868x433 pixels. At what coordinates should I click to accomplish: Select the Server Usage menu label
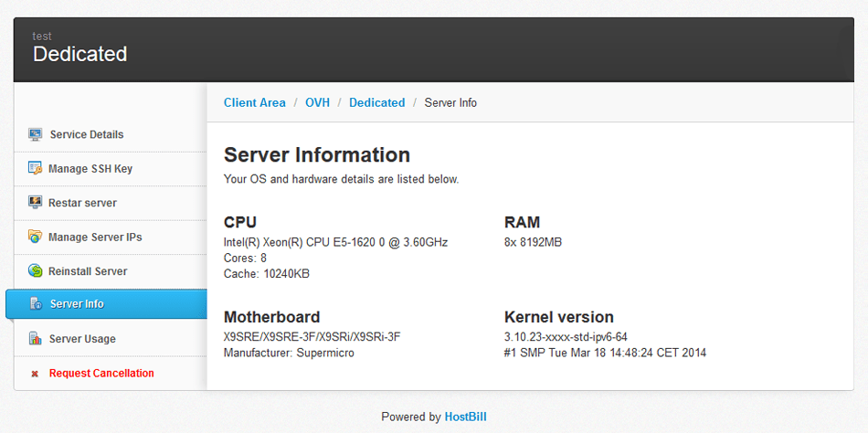coord(82,339)
